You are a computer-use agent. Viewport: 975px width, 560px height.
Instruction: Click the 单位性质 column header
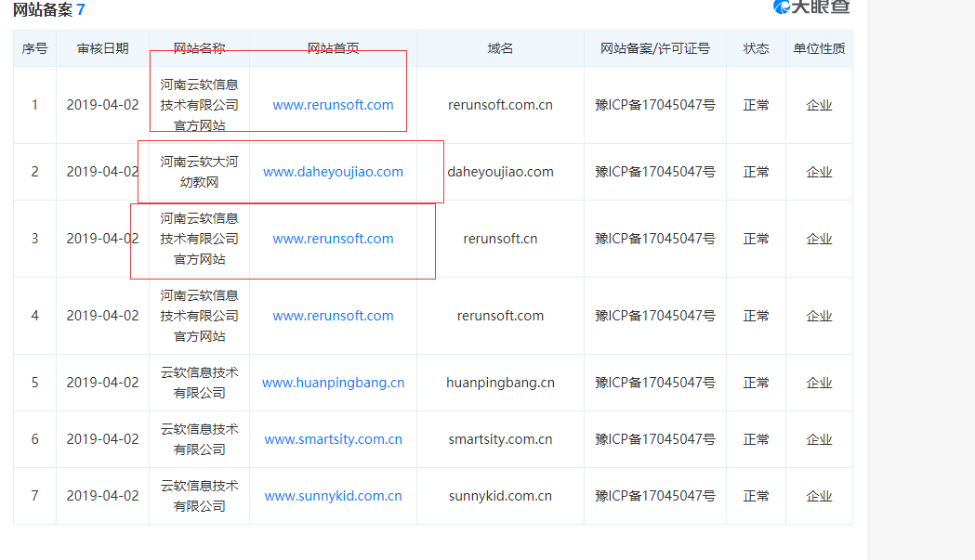(x=819, y=48)
